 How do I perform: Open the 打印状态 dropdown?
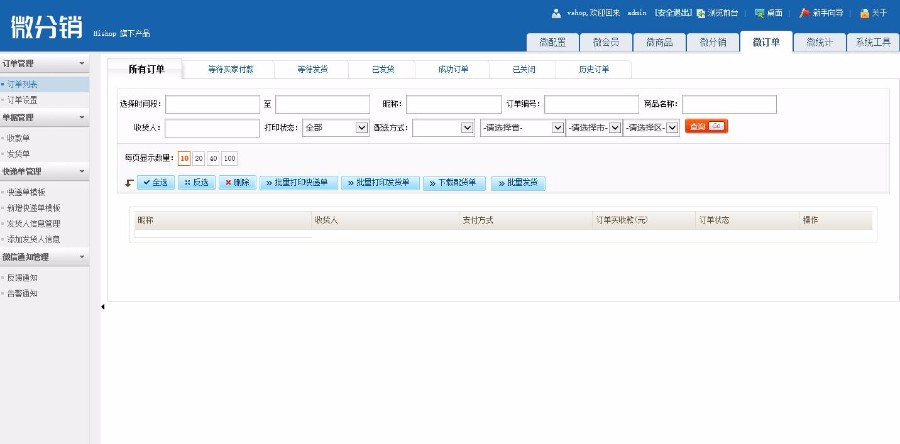tap(336, 128)
